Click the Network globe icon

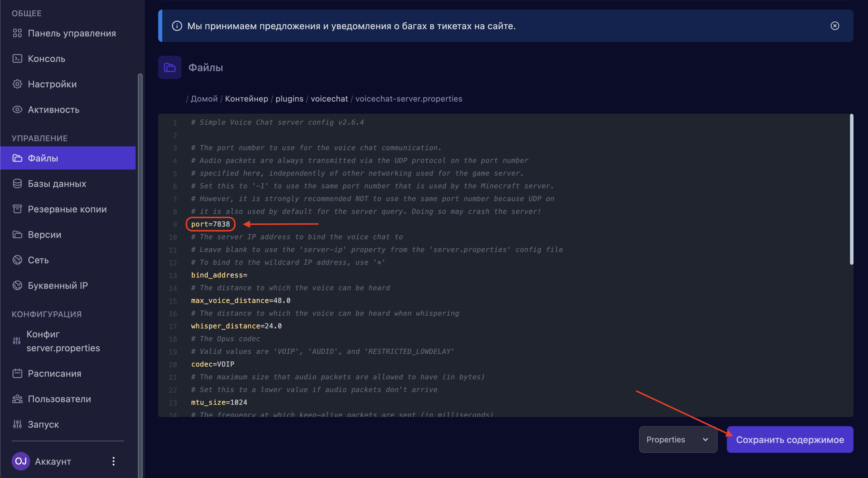point(17,260)
